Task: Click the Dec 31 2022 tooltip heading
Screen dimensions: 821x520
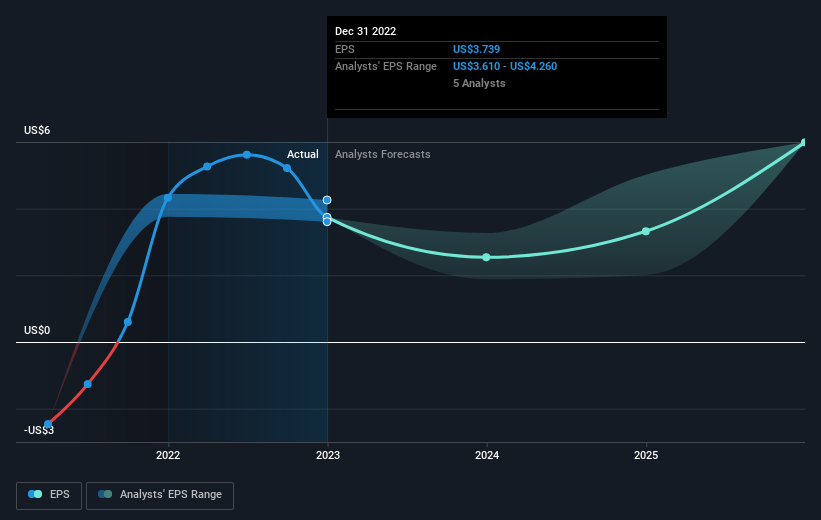Action: point(365,31)
